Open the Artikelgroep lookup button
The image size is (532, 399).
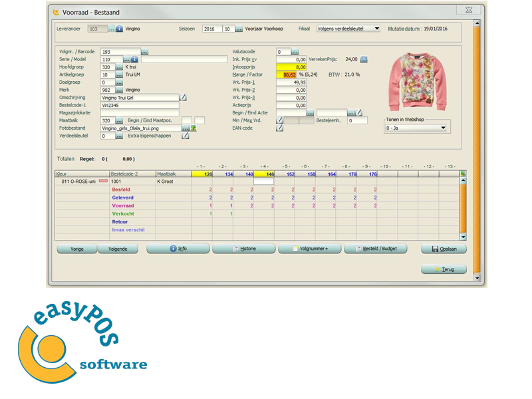coord(119,74)
